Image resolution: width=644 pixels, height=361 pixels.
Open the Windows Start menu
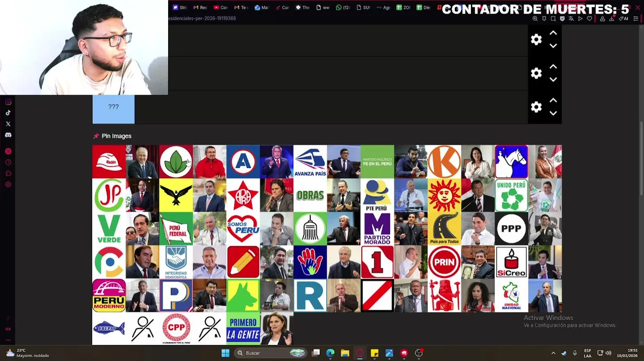(225, 353)
